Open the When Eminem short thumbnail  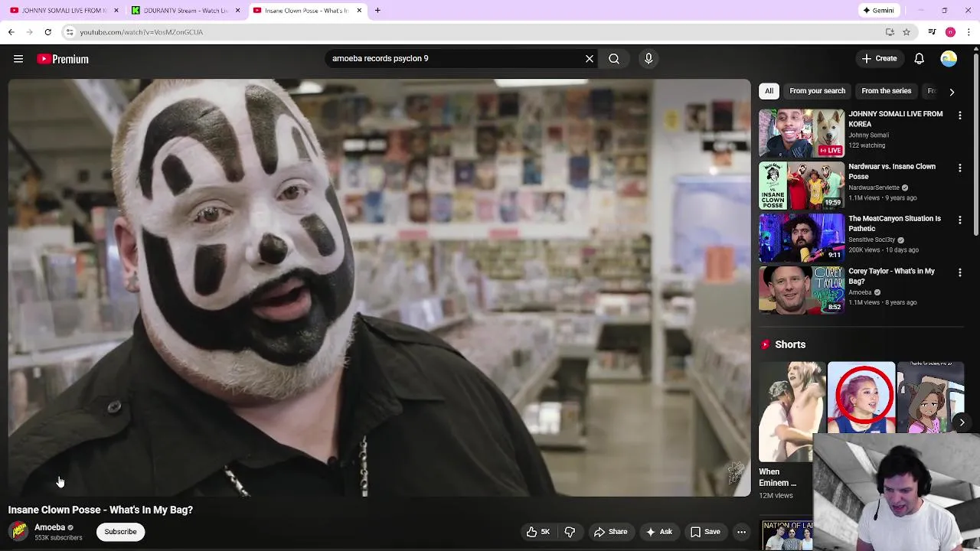click(792, 412)
